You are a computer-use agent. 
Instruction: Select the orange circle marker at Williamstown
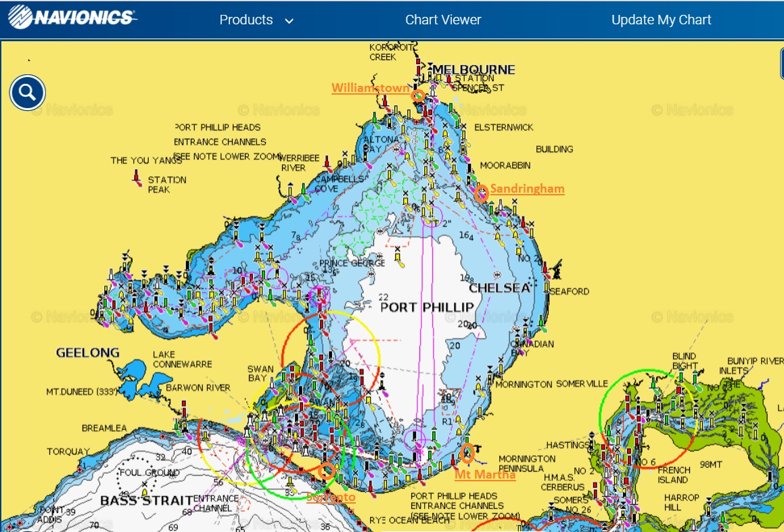[x=418, y=96]
